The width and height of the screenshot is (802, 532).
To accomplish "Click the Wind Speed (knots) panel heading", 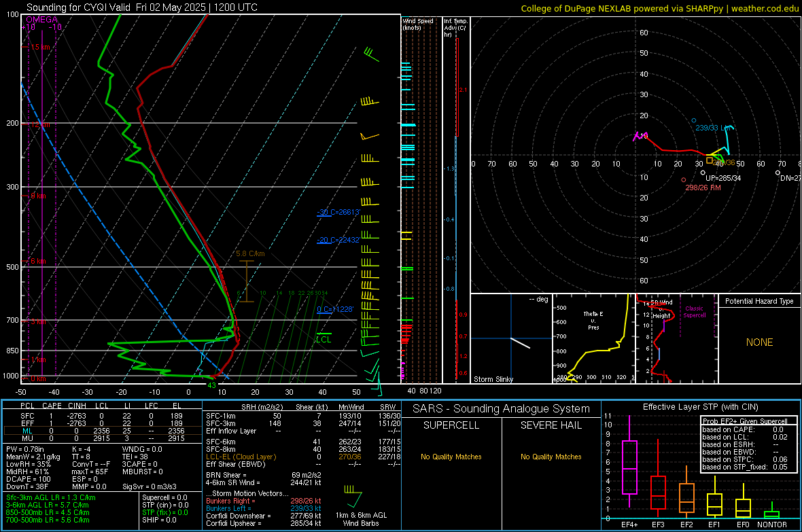I will [417, 24].
